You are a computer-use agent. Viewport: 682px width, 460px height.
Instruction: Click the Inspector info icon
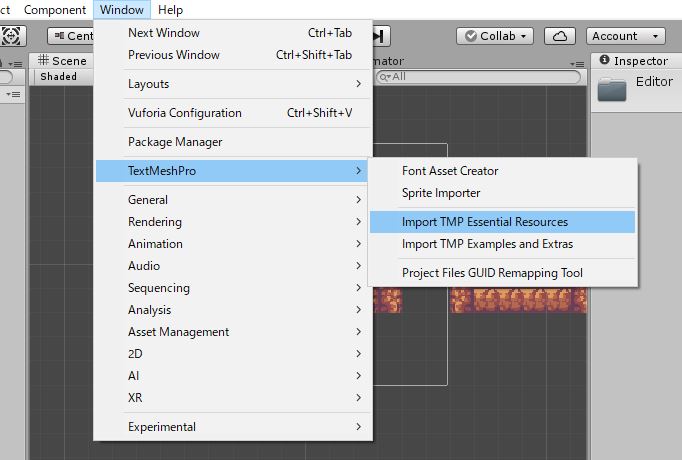pyautogui.click(x=604, y=60)
